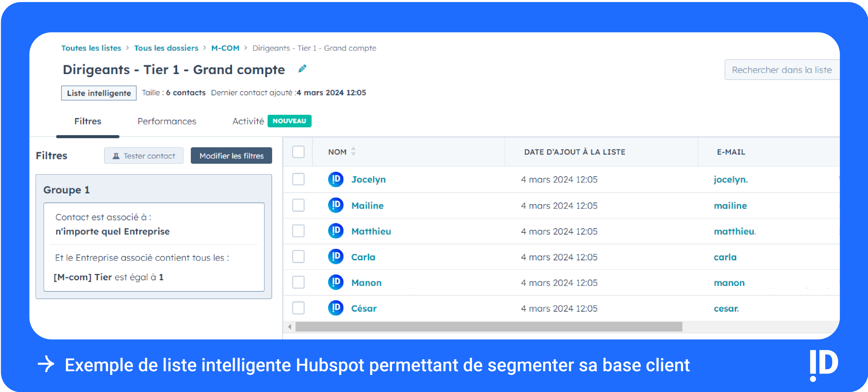Check the César row checkbox
Viewport: 868px width, 392px height.
click(x=298, y=308)
